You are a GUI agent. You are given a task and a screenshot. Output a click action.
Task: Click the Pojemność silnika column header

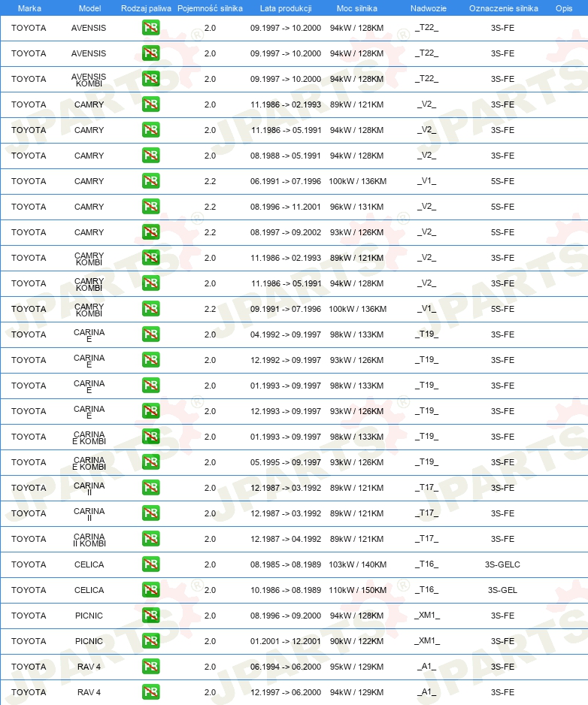click(x=210, y=8)
